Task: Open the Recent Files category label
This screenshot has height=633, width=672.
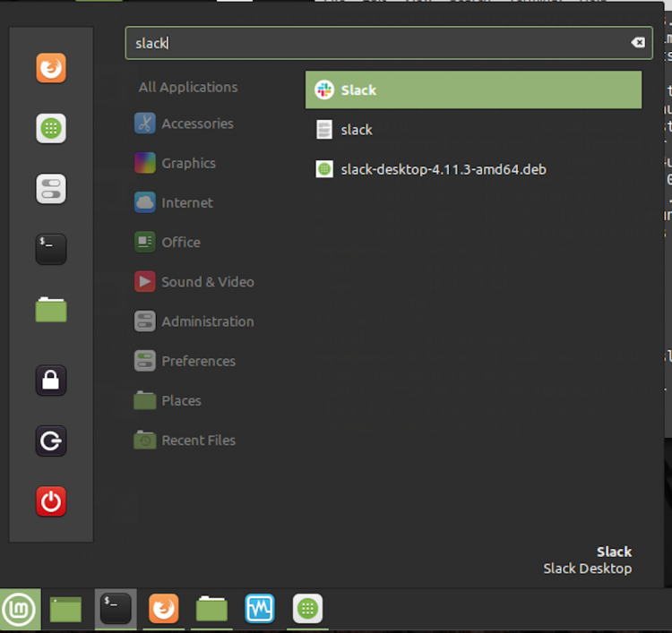Action: (x=198, y=441)
